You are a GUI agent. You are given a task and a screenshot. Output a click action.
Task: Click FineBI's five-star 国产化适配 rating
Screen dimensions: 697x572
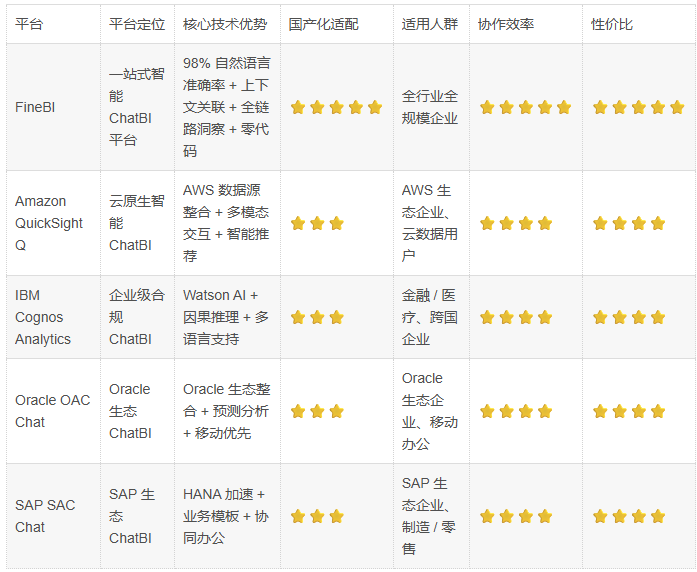(336, 107)
